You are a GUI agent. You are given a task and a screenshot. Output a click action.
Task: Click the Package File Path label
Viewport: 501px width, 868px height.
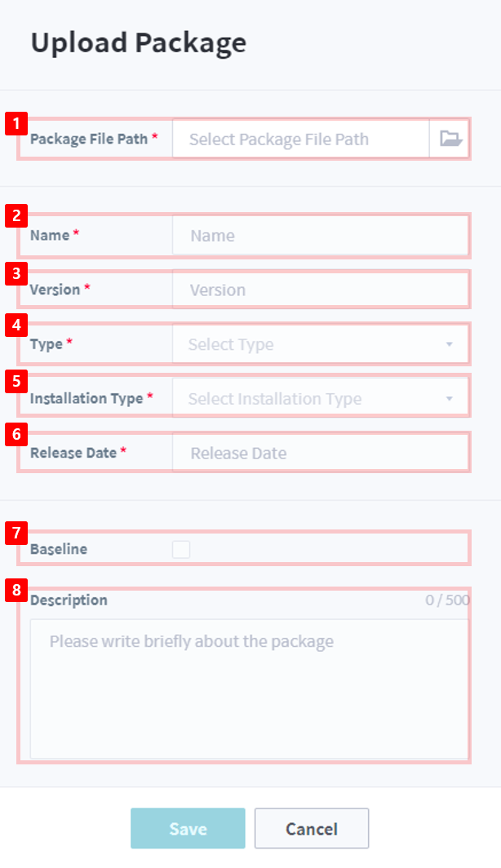89,139
